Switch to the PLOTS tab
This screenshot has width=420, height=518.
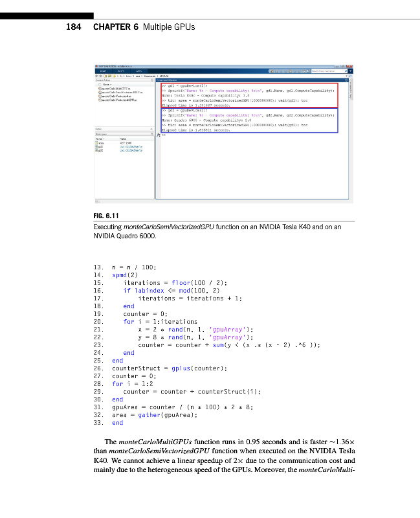click(x=121, y=71)
